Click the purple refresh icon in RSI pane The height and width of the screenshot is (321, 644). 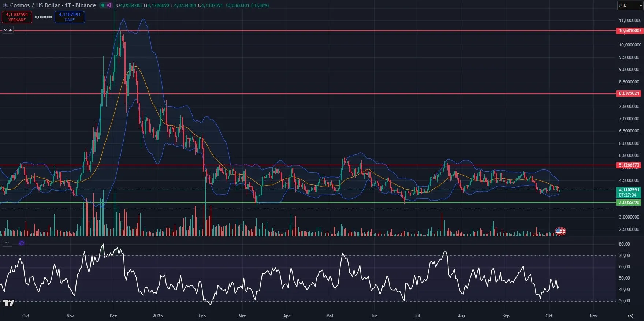point(22,243)
